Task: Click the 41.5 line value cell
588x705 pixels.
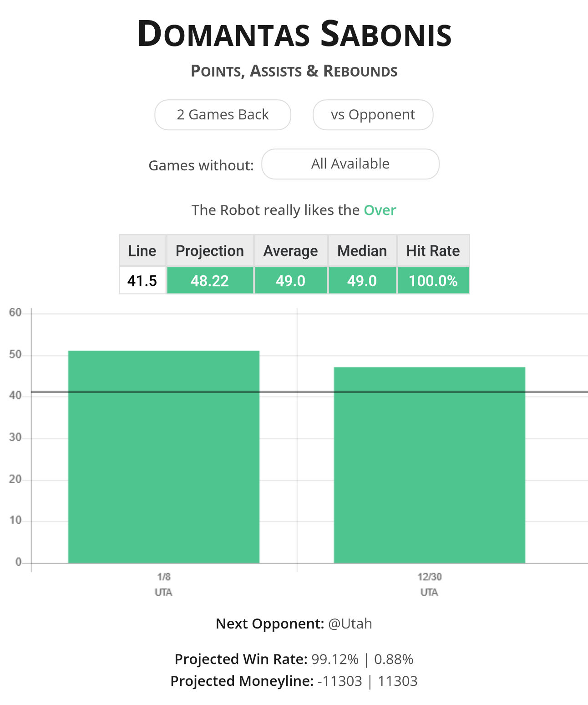Action: tap(142, 281)
